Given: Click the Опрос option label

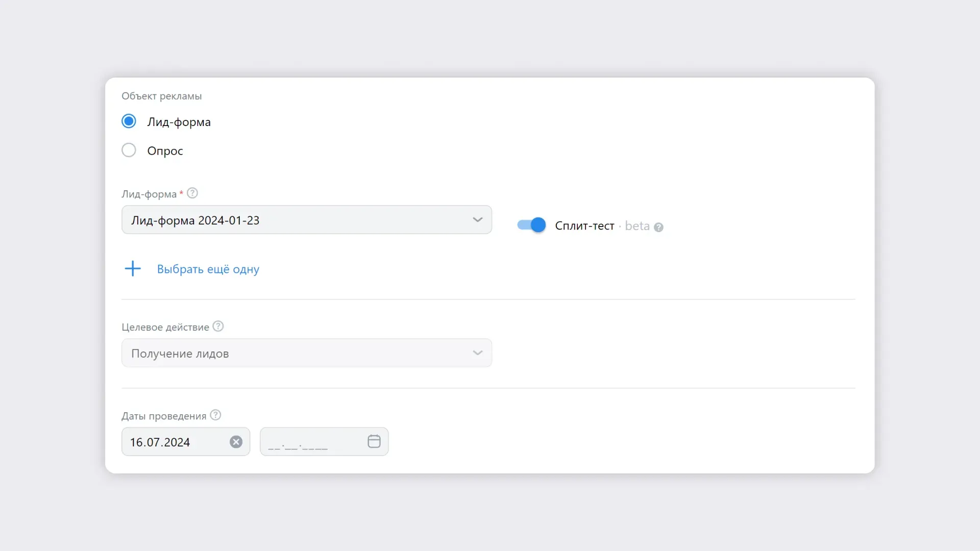Looking at the screenshot, I should point(165,151).
